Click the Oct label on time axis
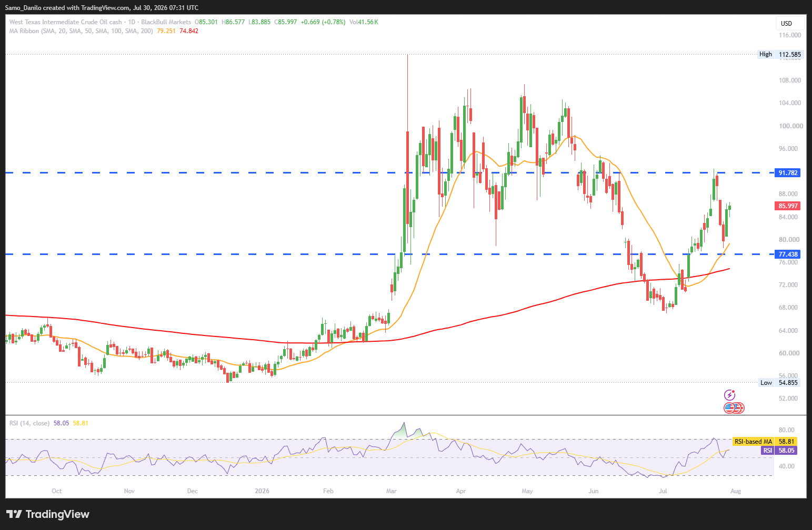This screenshot has width=812, height=530. pyautogui.click(x=57, y=491)
